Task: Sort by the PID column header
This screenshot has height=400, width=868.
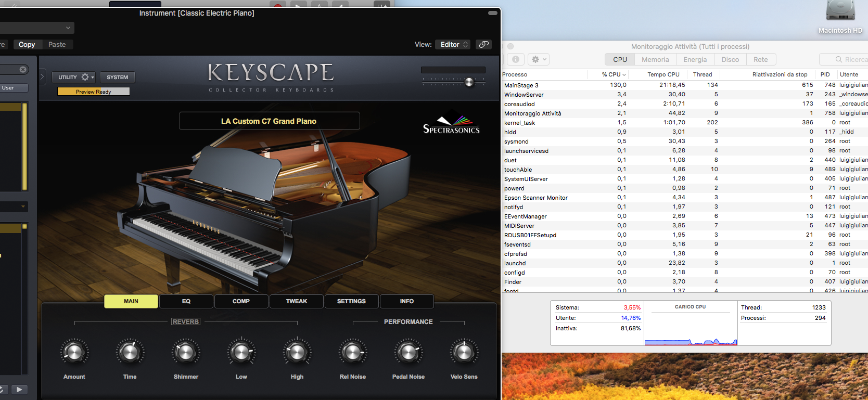Action: 826,74
